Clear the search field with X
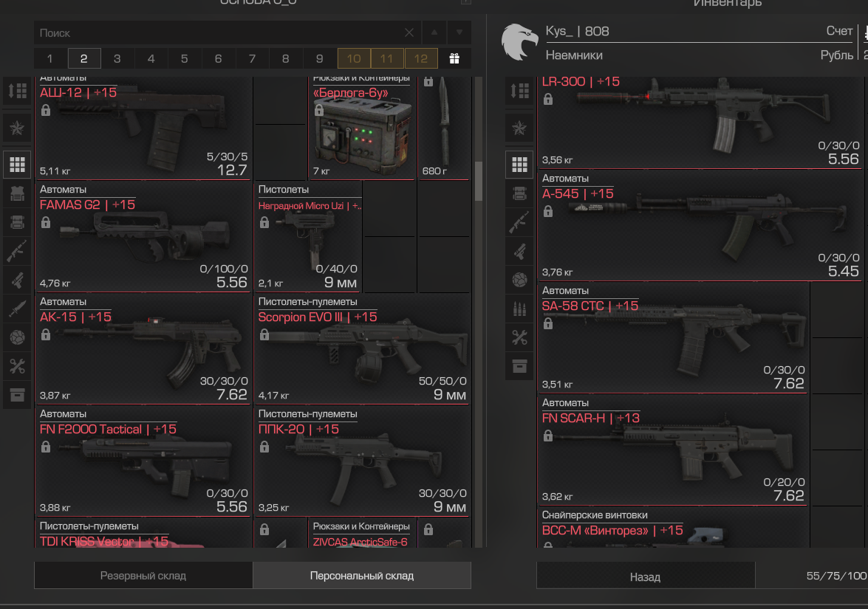The height and width of the screenshot is (609, 868). click(x=409, y=32)
